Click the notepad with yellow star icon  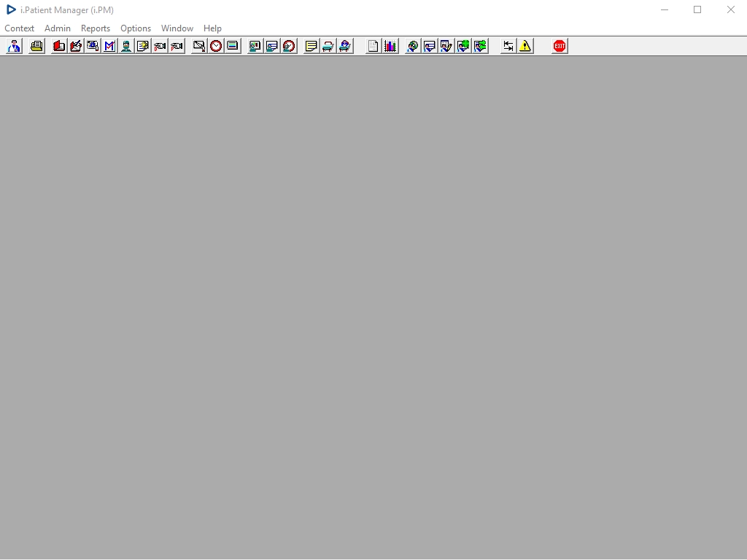point(143,46)
